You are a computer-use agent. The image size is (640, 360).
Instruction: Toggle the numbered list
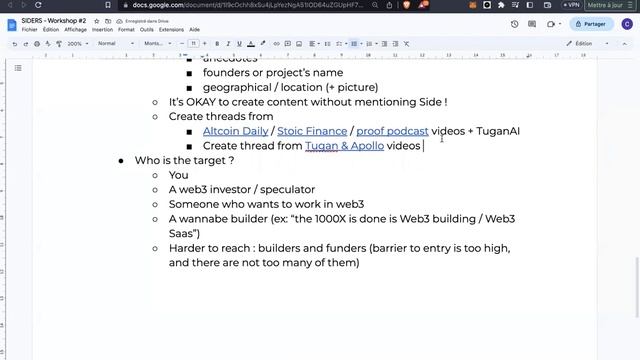click(x=369, y=44)
